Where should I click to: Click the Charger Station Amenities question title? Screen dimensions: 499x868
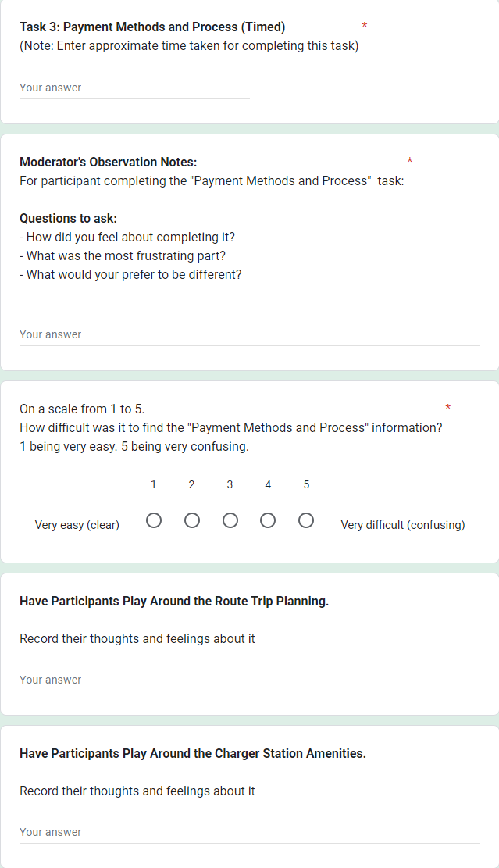click(193, 754)
